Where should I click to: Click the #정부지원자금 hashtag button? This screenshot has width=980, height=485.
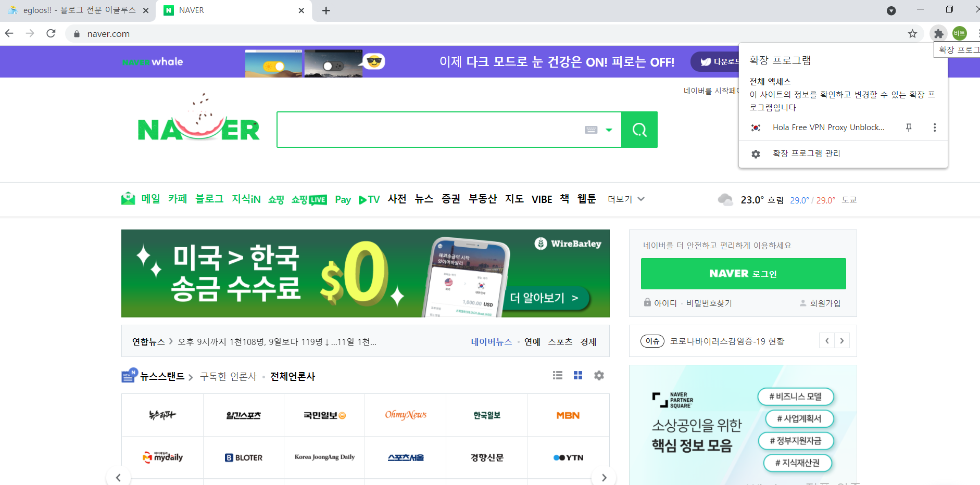[796, 441]
